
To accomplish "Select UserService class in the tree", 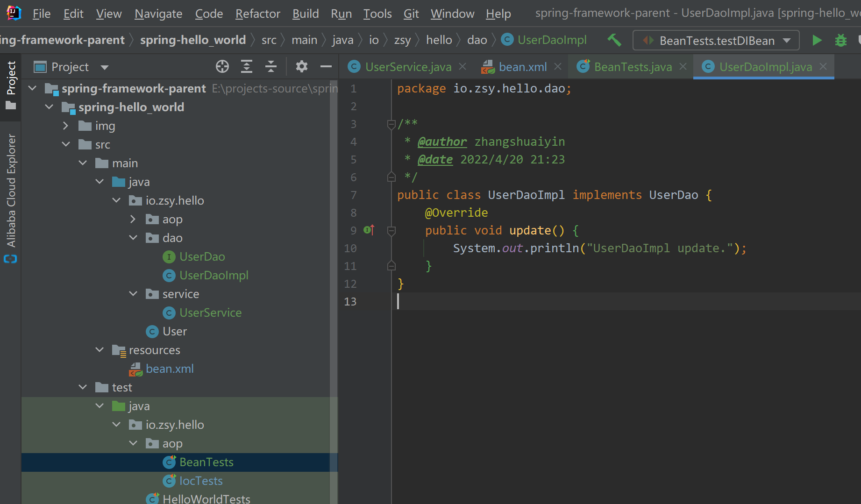I will (210, 313).
